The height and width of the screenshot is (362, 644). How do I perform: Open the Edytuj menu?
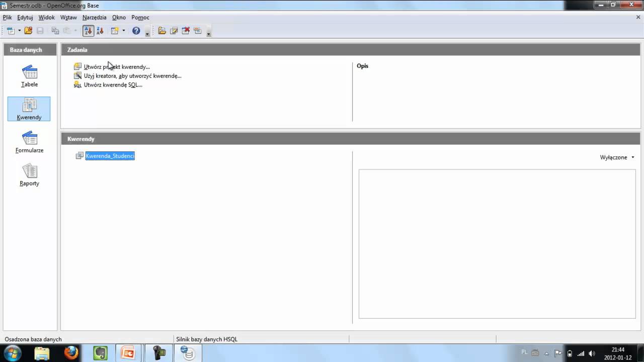[25, 17]
